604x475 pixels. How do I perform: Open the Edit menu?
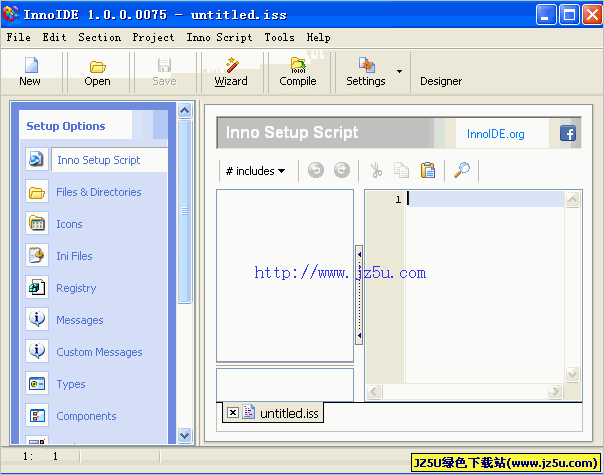tap(54, 37)
